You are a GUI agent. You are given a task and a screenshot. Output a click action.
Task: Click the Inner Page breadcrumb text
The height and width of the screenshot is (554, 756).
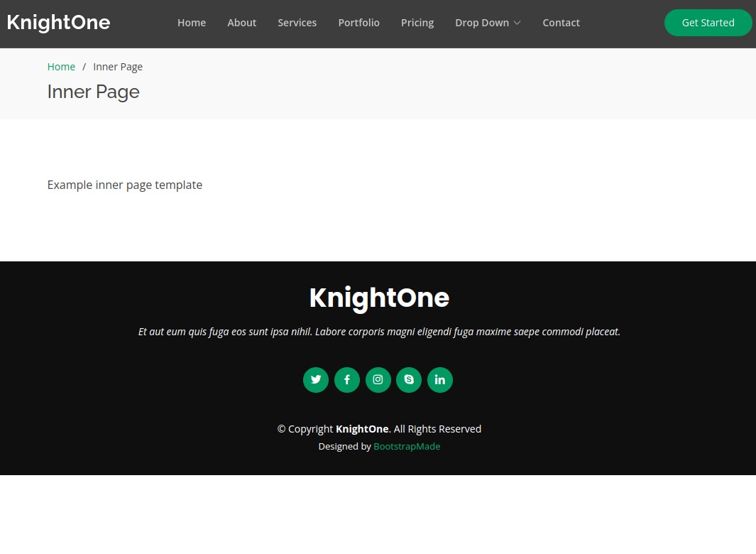pyautogui.click(x=118, y=67)
